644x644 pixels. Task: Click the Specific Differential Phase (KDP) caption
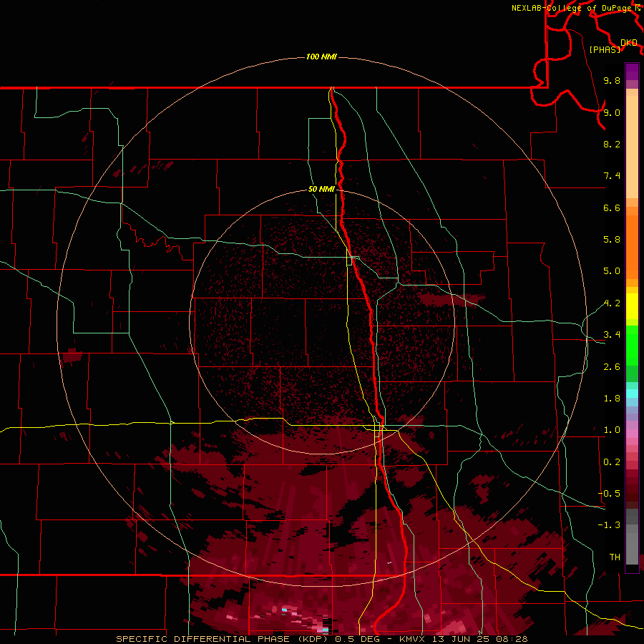pyautogui.click(x=223, y=639)
